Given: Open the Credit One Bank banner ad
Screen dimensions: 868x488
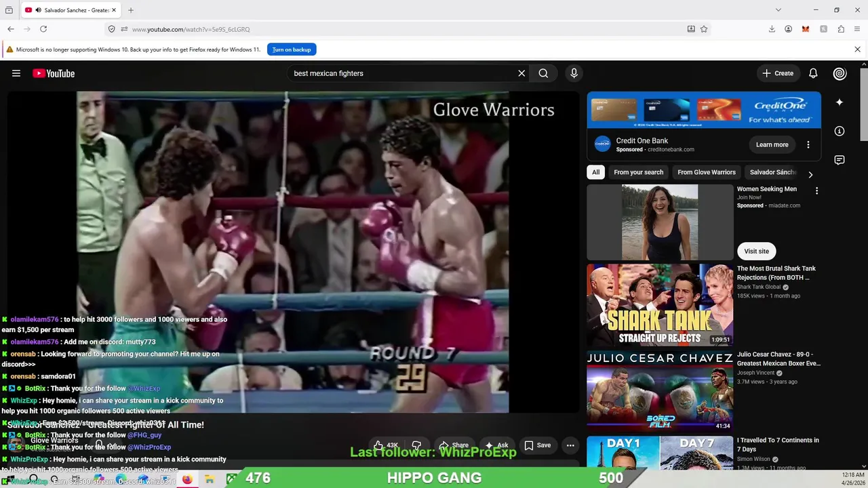Looking at the screenshot, I should coord(704,110).
